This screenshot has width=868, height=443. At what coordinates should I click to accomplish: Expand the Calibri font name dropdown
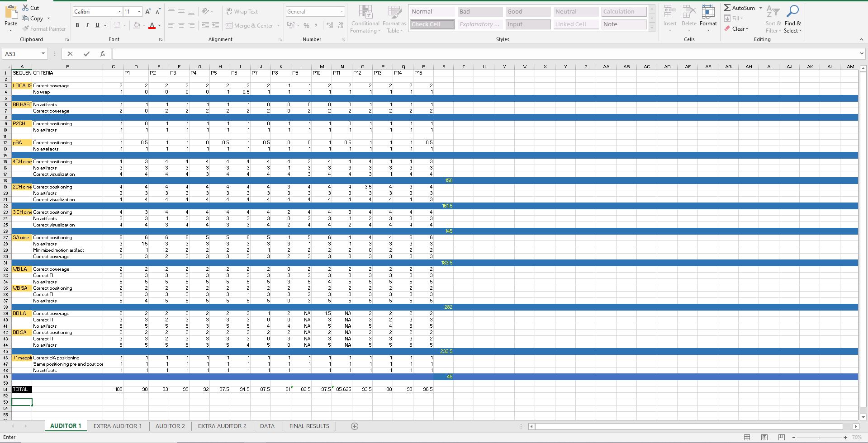pos(119,12)
